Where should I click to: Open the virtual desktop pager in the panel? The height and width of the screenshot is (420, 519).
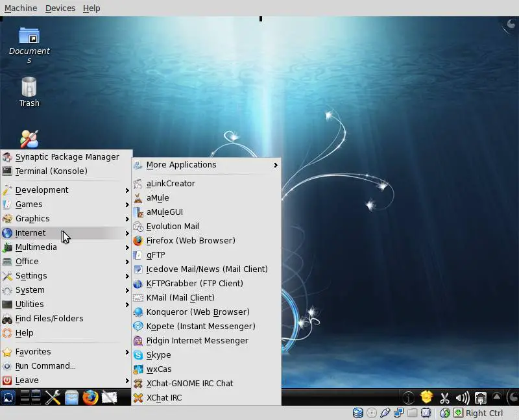point(30,397)
